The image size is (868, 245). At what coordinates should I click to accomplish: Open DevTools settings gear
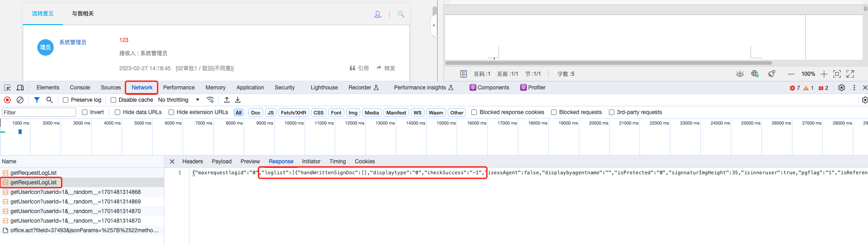point(841,88)
